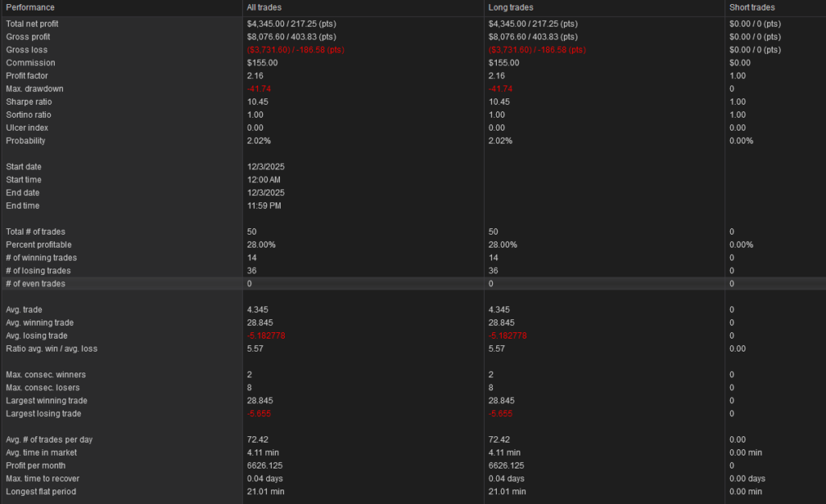This screenshot has height=504, width=826.
Task: Click the End time value 11:59 PM
Action: (x=264, y=206)
